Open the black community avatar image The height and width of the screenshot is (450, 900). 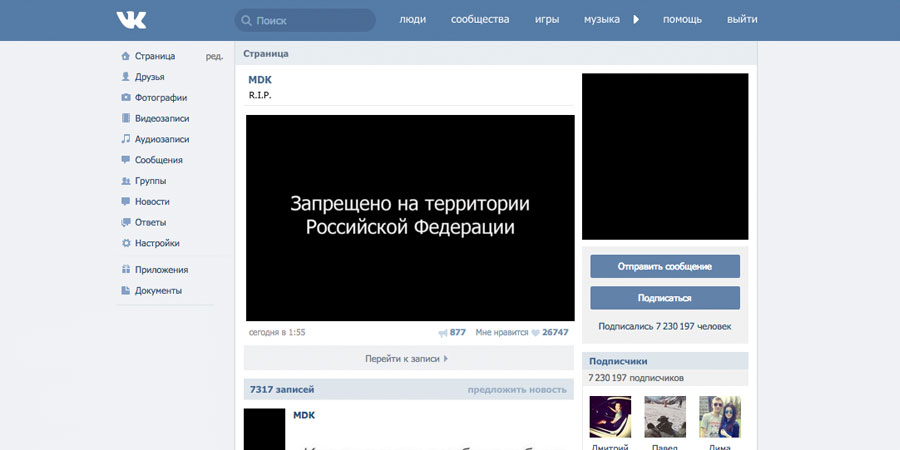pos(665,156)
